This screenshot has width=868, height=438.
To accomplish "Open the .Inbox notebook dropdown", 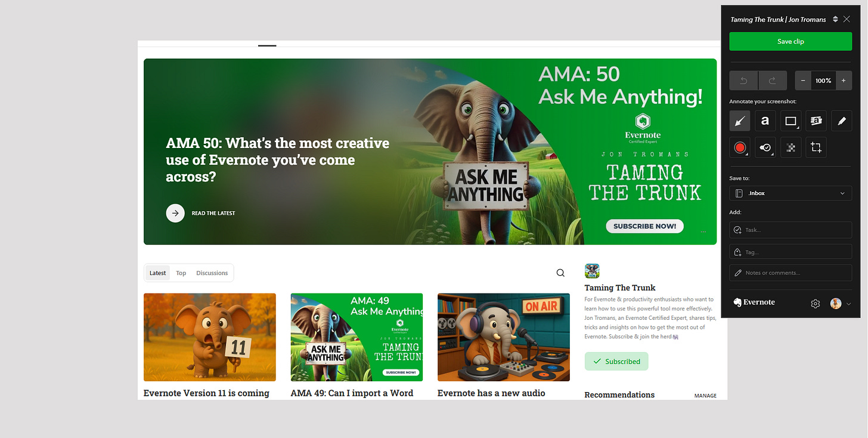I will tap(790, 193).
